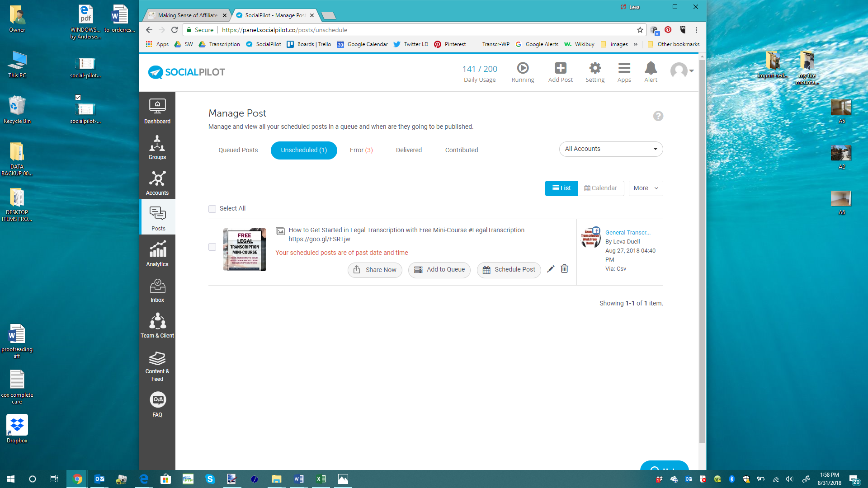Click the Schedule Post button
Screen dimensions: 868x488
click(x=509, y=270)
